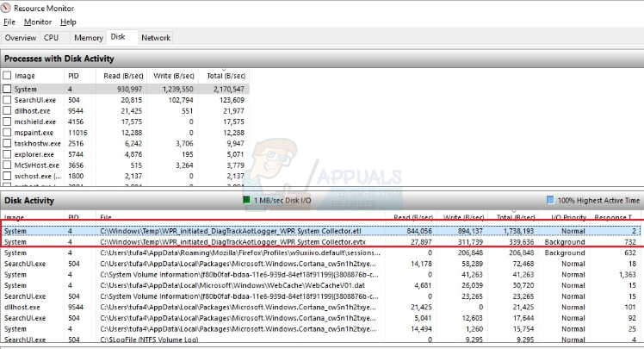Open the File menu
The height and width of the screenshot is (349, 644).
[9, 22]
